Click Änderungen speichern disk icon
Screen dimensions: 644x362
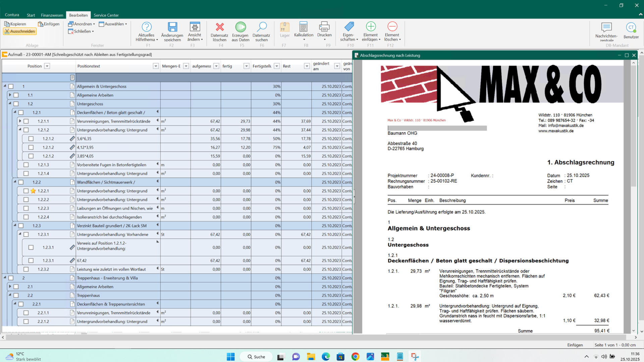172,27
